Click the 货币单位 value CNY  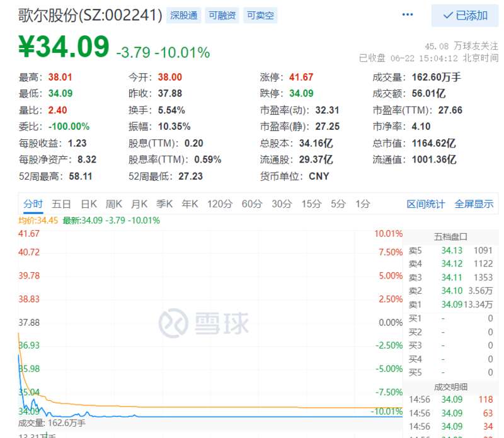coord(319,176)
